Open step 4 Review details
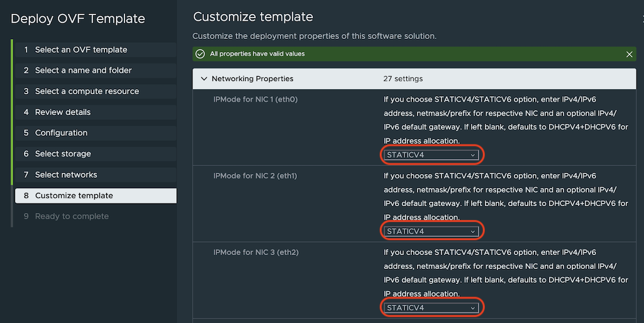Image resolution: width=644 pixels, height=323 pixels. [x=63, y=112]
